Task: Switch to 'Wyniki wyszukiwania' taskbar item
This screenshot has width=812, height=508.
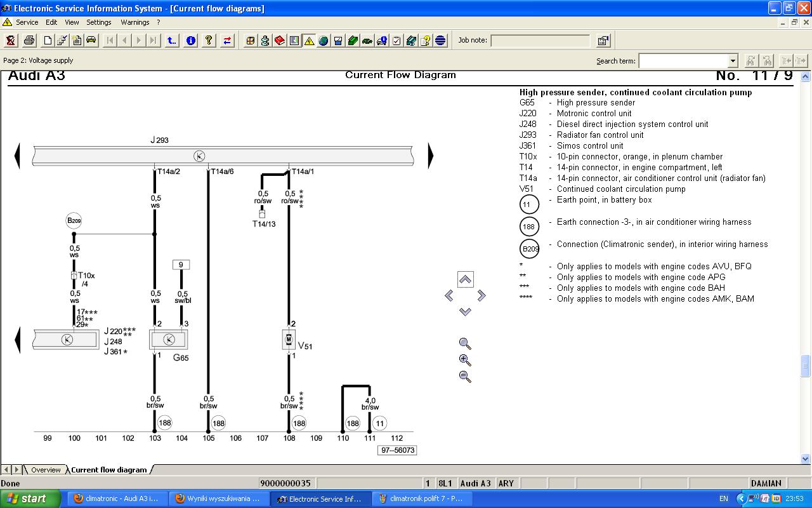Action: (x=219, y=498)
